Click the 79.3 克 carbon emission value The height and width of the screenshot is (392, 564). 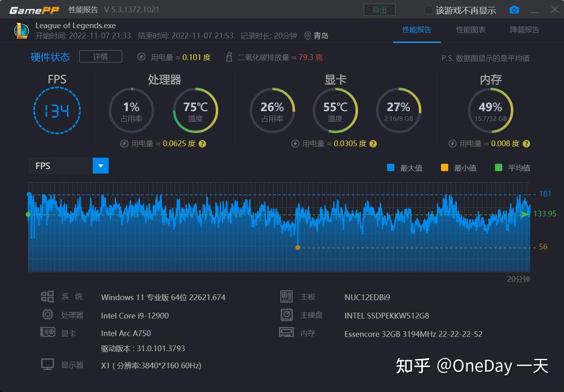click(x=311, y=57)
